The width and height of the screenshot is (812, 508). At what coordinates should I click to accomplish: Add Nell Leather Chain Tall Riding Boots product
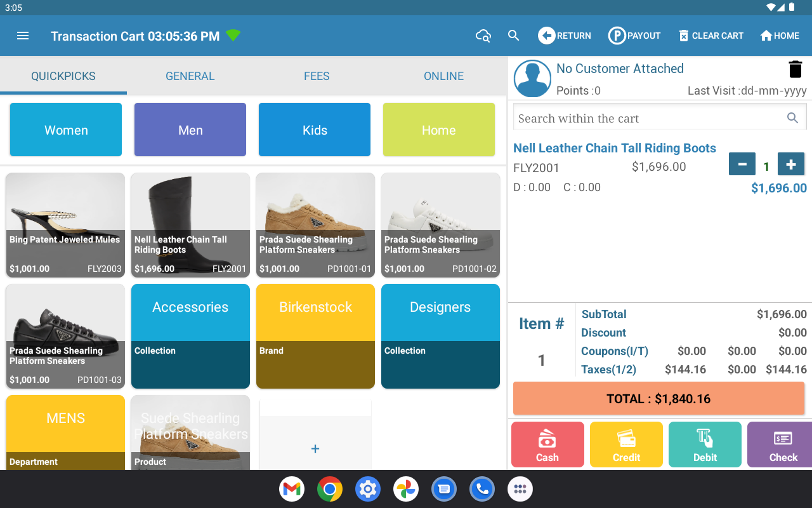(190, 225)
